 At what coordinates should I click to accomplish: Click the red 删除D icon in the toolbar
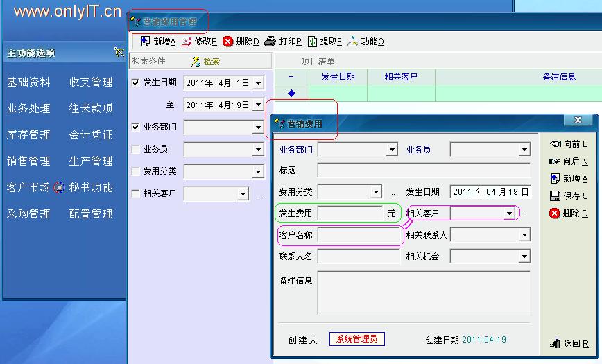228,42
